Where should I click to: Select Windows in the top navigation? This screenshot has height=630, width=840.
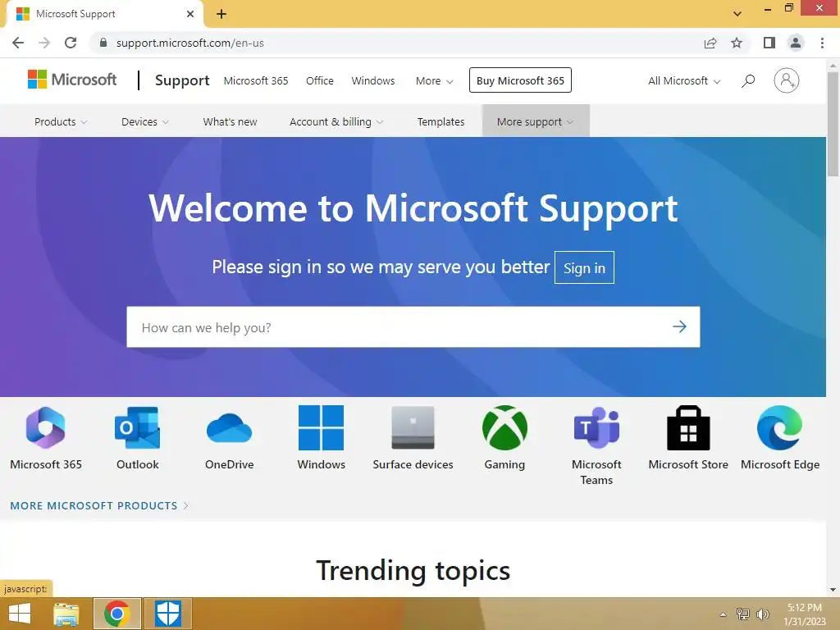point(373,81)
